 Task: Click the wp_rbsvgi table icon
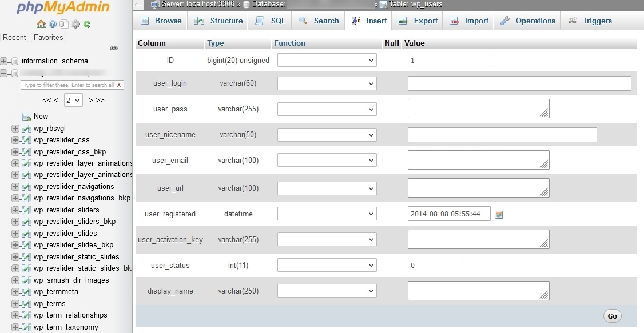click(x=26, y=129)
